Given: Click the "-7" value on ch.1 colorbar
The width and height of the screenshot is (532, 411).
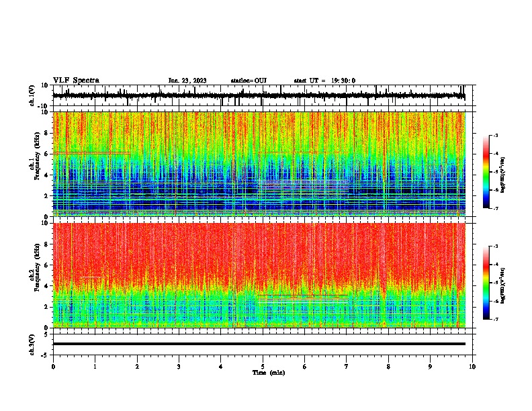Looking at the screenshot, I should pyautogui.click(x=495, y=208).
